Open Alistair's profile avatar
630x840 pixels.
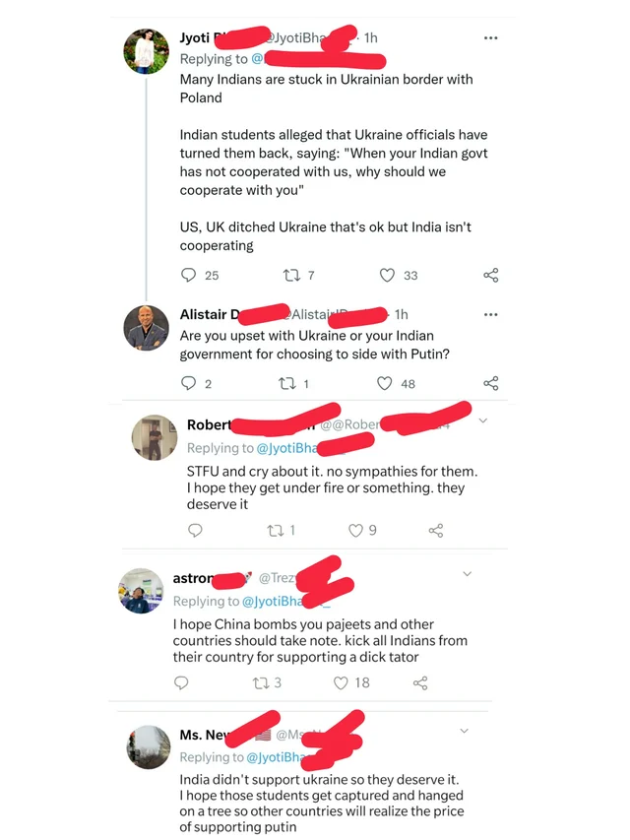[x=146, y=327]
